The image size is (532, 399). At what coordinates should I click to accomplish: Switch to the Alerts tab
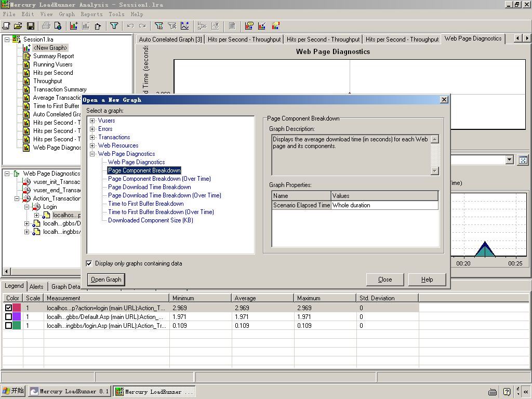click(x=36, y=287)
